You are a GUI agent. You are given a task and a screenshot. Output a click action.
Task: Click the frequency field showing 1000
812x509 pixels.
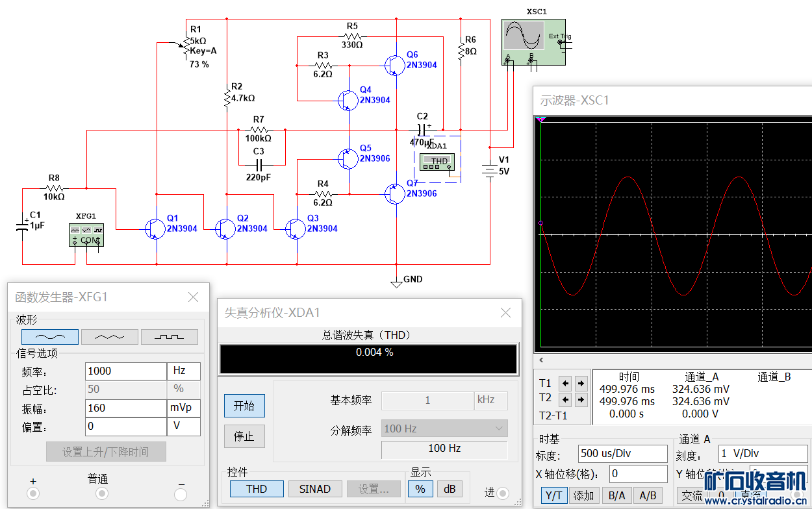(x=126, y=371)
